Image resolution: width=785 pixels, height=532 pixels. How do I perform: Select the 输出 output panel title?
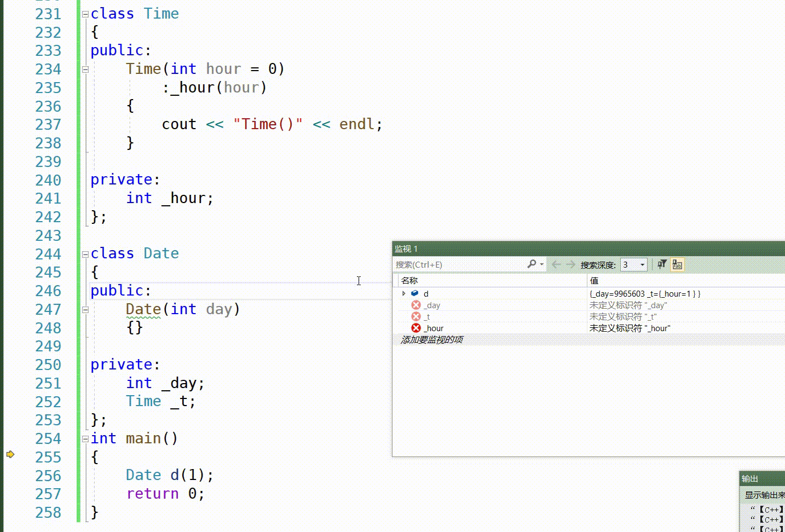(750, 478)
